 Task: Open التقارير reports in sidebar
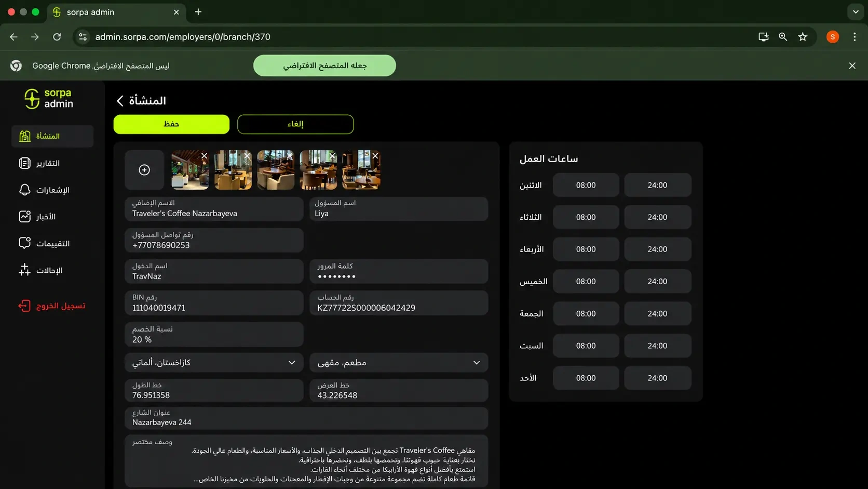pos(39,163)
